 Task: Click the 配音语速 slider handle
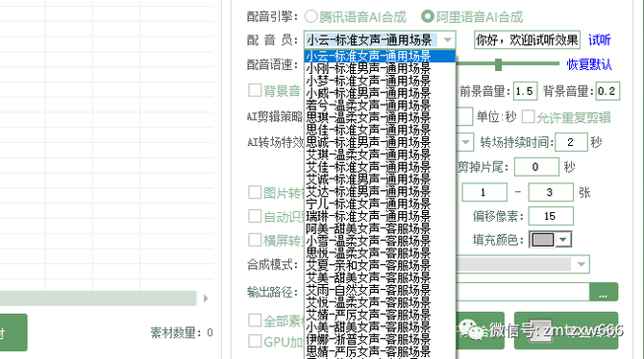(x=498, y=64)
